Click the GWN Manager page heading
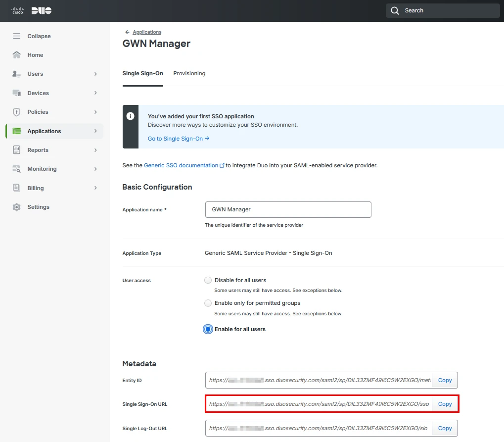The image size is (504, 442). coord(156,44)
